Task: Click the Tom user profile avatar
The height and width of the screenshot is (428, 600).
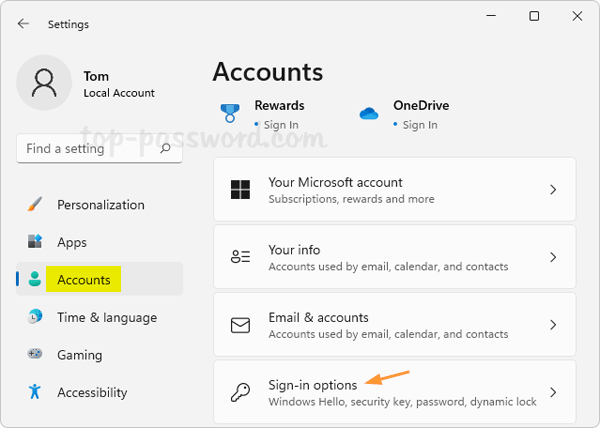Action: (x=44, y=83)
